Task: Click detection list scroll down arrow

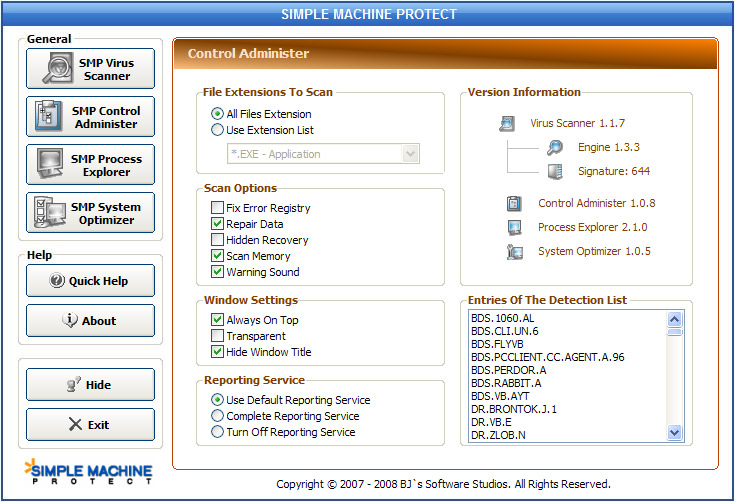Action: [675, 433]
